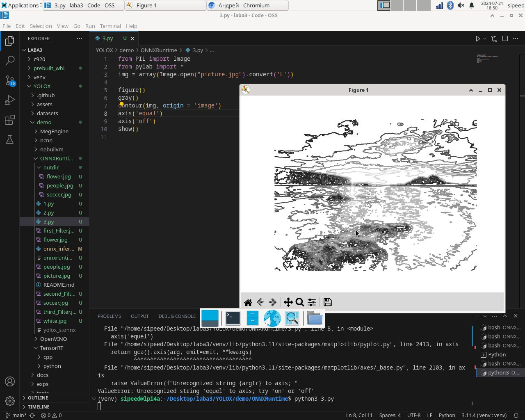Screen dimensions: 525x420
Task: Activate the matplotlib Pan tool
Action: 288,302
